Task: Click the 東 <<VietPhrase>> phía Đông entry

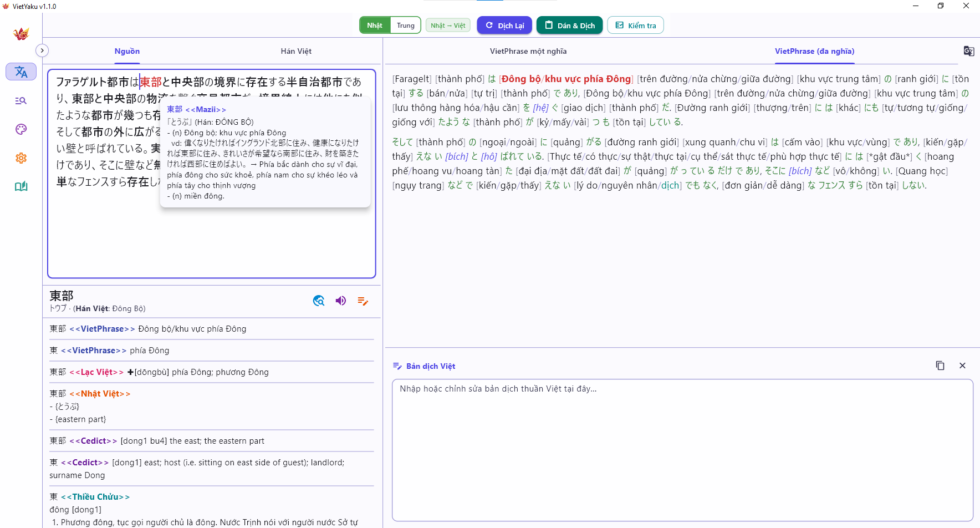Action: pos(211,351)
